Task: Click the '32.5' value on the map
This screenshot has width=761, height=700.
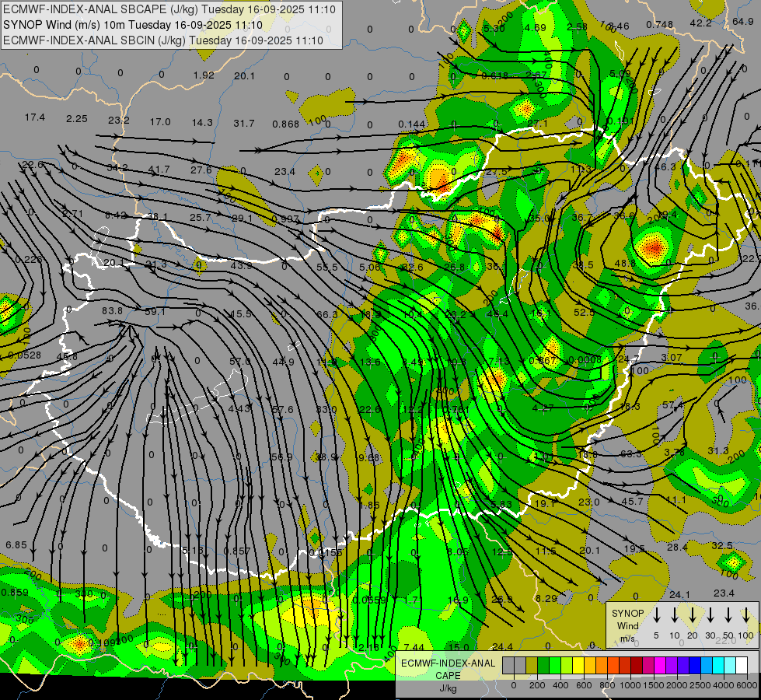Action: click(722, 545)
